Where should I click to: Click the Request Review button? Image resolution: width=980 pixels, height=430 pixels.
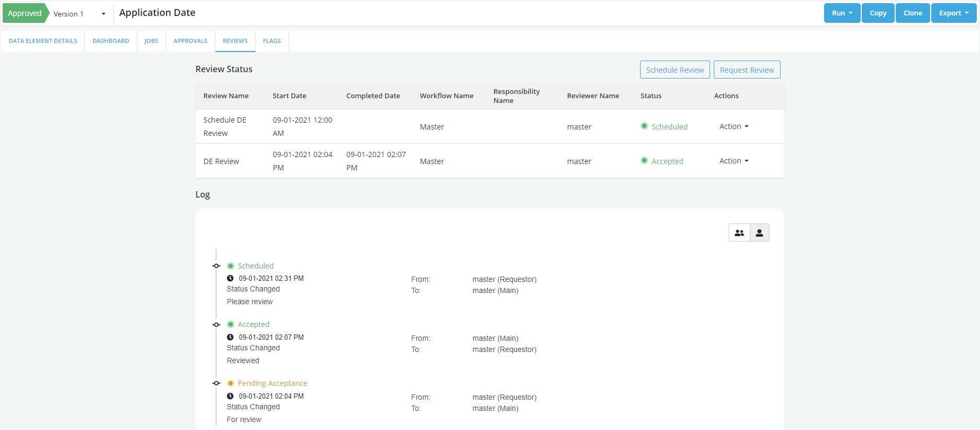pos(747,70)
